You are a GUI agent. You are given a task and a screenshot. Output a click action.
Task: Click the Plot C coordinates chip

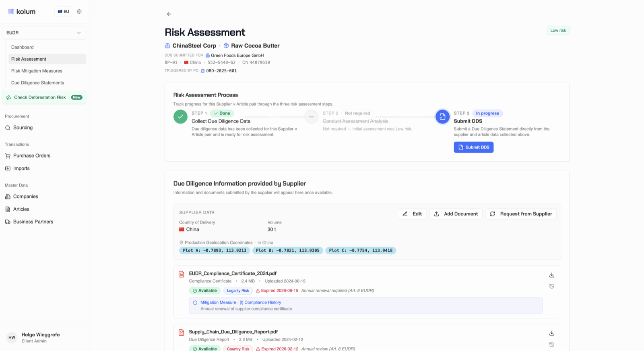point(361,250)
